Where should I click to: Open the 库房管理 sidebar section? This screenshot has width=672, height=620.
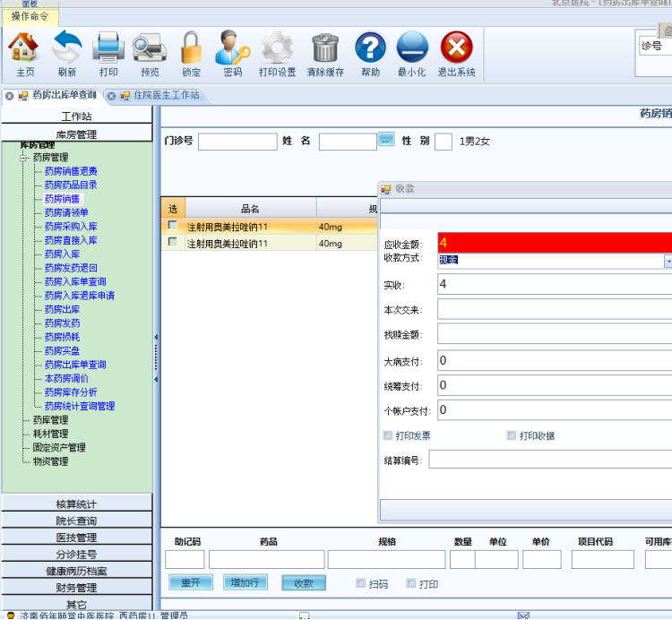(x=77, y=133)
